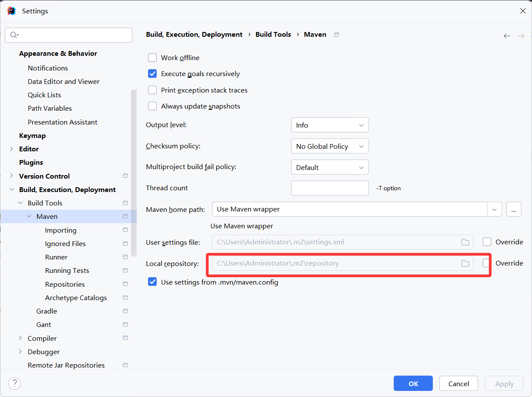Click project-level icon next to Maven breadcrumb

[337, 35]
